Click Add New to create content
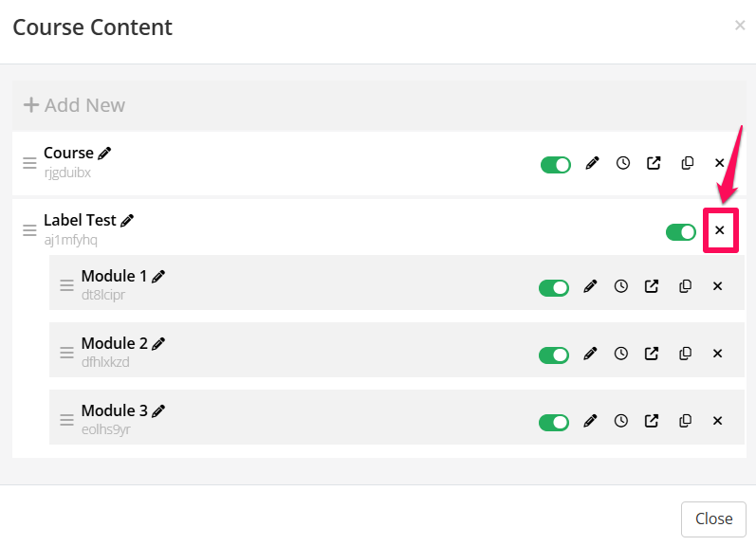This screenshot has height=546, width=756. click(x=75, y=105)
